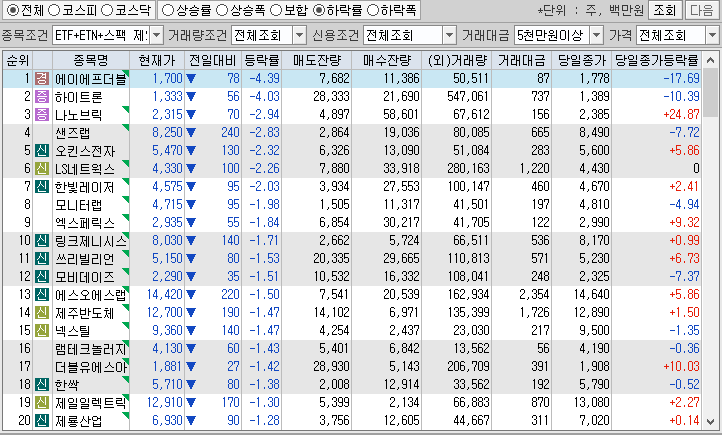Viewport: 722px width, 435px height.
Task: Sort by the 등락률 column header
Action: [262, 60]
